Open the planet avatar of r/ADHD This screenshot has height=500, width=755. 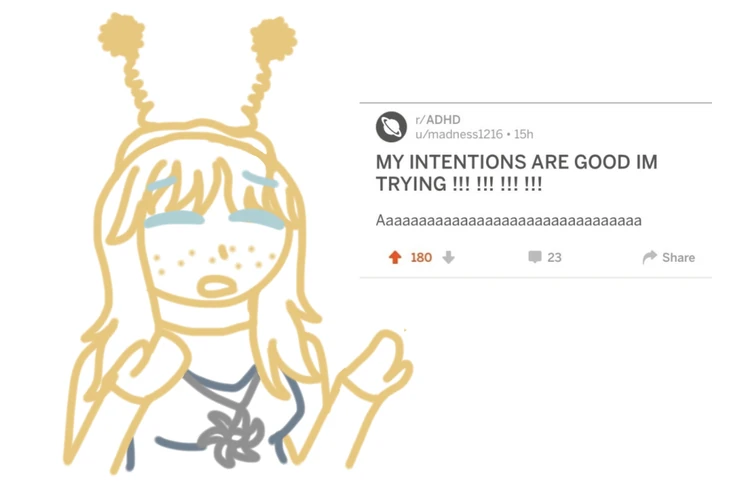[x=391, y=127]
